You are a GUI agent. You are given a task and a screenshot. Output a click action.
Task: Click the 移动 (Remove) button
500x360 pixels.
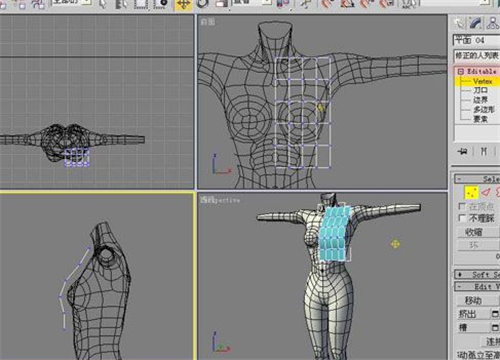[478, 301]
